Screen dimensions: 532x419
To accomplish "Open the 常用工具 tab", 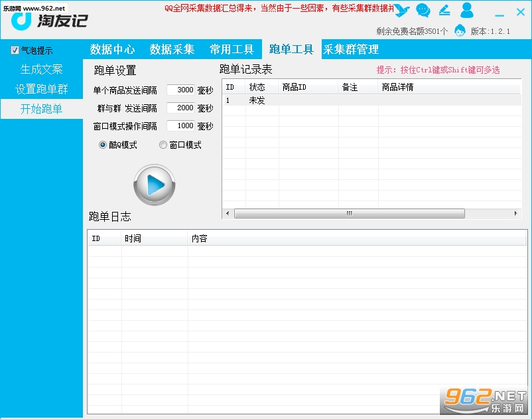I will click(x=232, y=49).
